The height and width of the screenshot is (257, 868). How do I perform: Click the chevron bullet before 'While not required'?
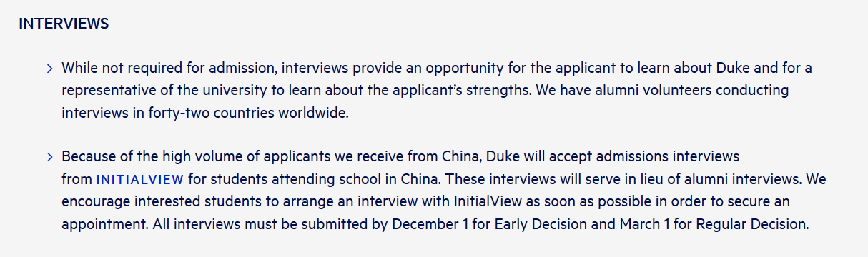[x=50, y=69]
